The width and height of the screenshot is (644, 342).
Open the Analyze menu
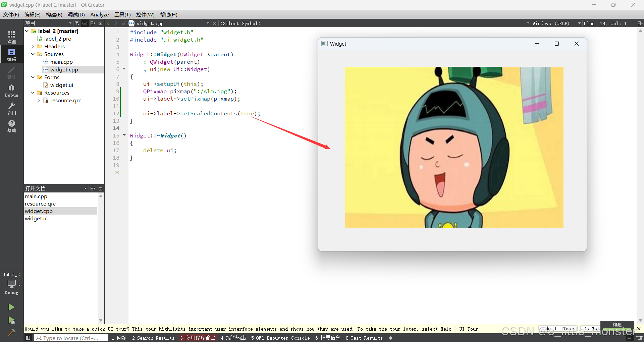100,14
